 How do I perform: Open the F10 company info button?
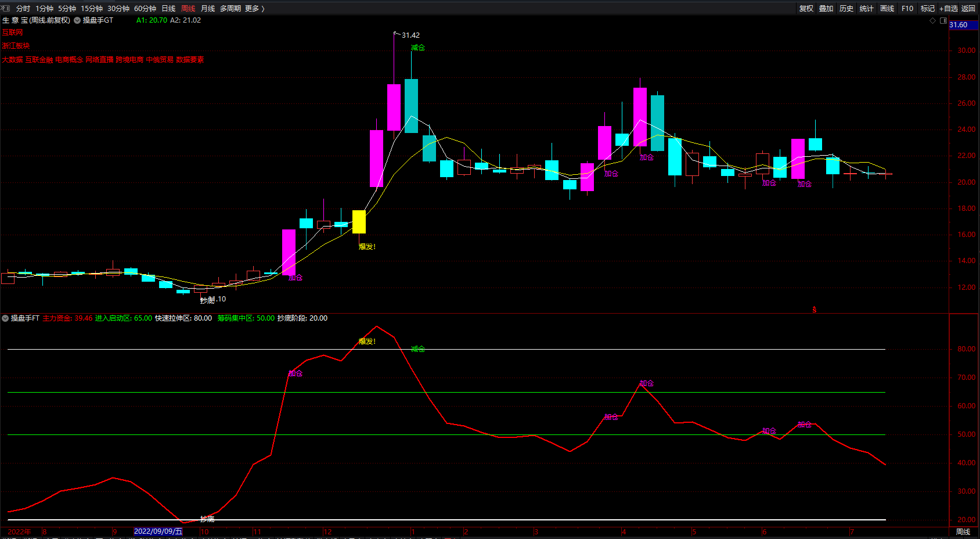[x=907, y=9]
